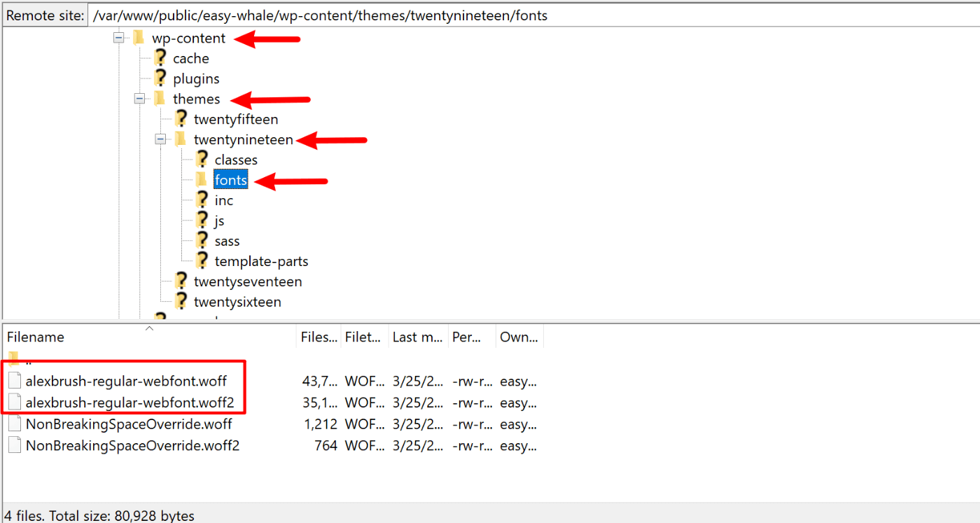The height and width of the screenshot is (523, 980).
Task: Select the twentyfifteen theme folder
Action: click(x=236, y=120)
